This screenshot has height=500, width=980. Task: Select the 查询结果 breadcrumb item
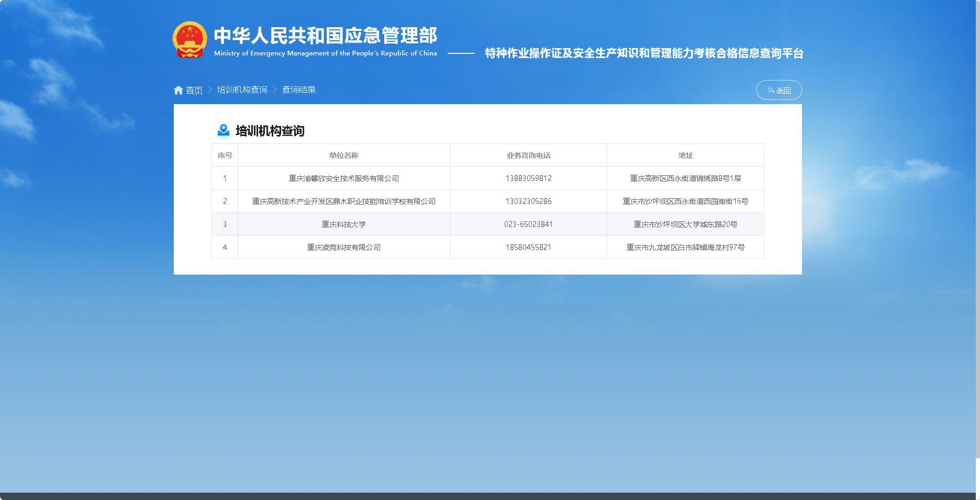pyautogui.click(x=299, y=90)
